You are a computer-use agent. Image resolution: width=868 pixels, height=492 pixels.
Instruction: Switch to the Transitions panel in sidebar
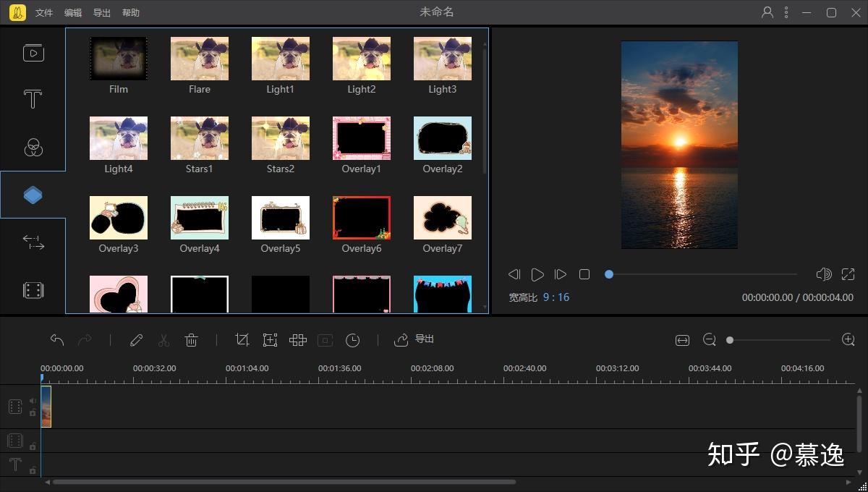33,242
